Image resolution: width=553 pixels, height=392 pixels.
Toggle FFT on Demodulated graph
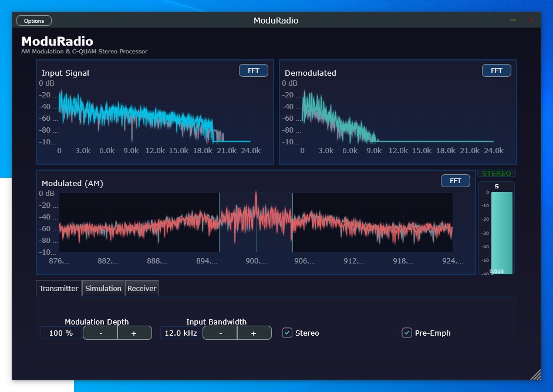496,70
